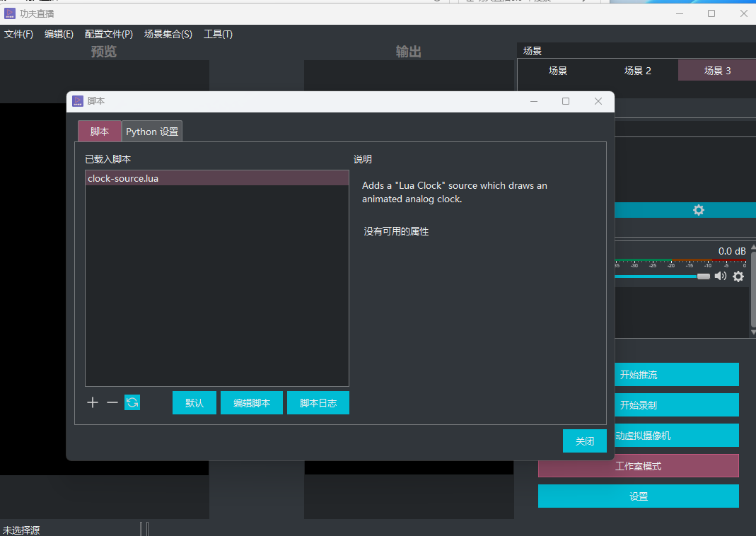Open audio mixer gear settings beside speaker
The image size is (756, 536).
738,276
